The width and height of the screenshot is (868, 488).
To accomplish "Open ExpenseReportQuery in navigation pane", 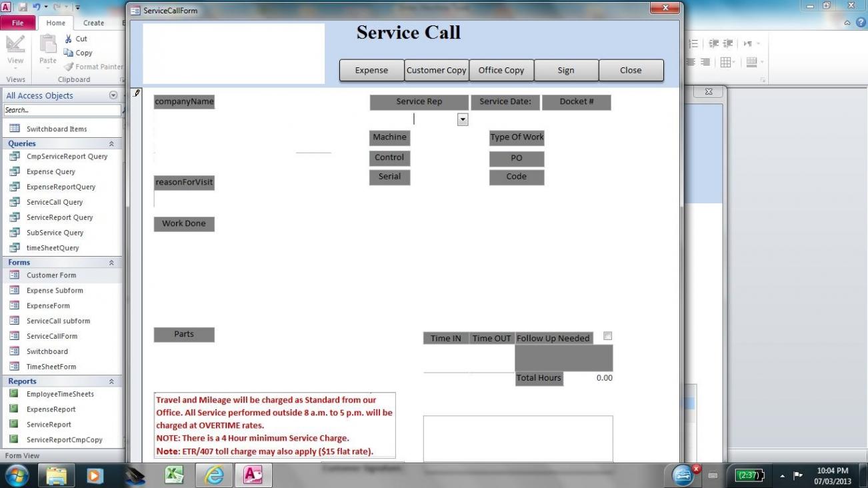I will tap(61, 187).
